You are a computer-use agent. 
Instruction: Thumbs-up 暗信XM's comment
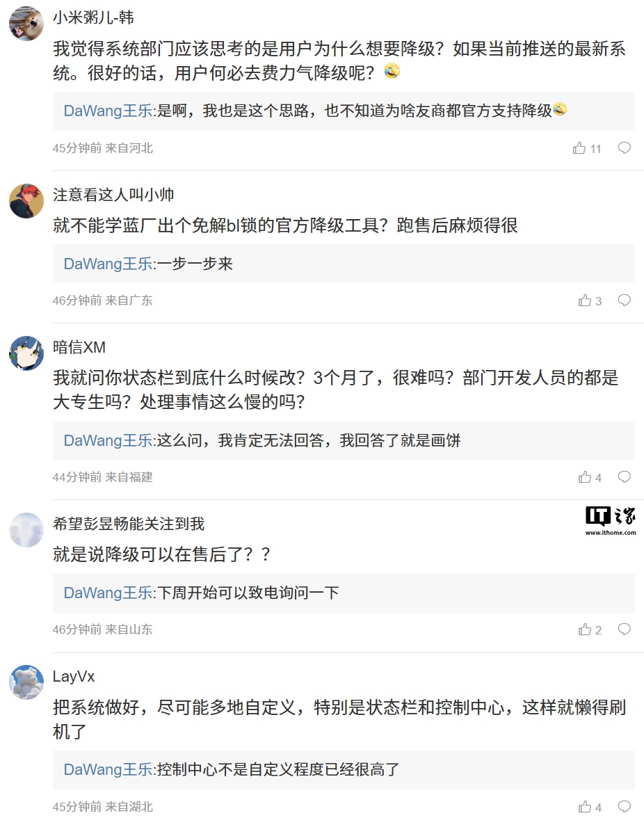[584, 477]
